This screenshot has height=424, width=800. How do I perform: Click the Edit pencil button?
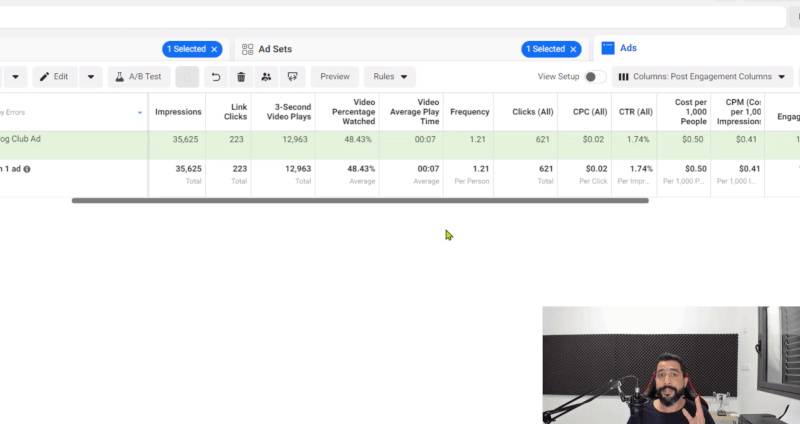click(54, 77)
